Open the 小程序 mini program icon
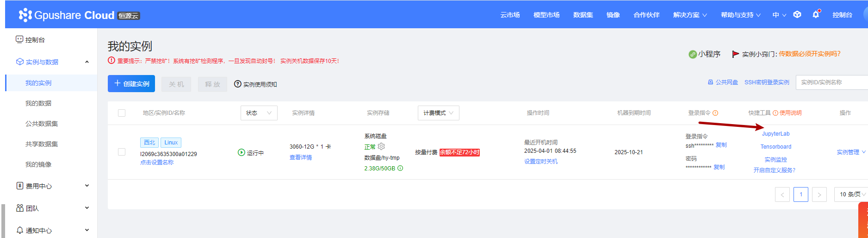Viewport: 868px width, 238px height. [693, 54]
